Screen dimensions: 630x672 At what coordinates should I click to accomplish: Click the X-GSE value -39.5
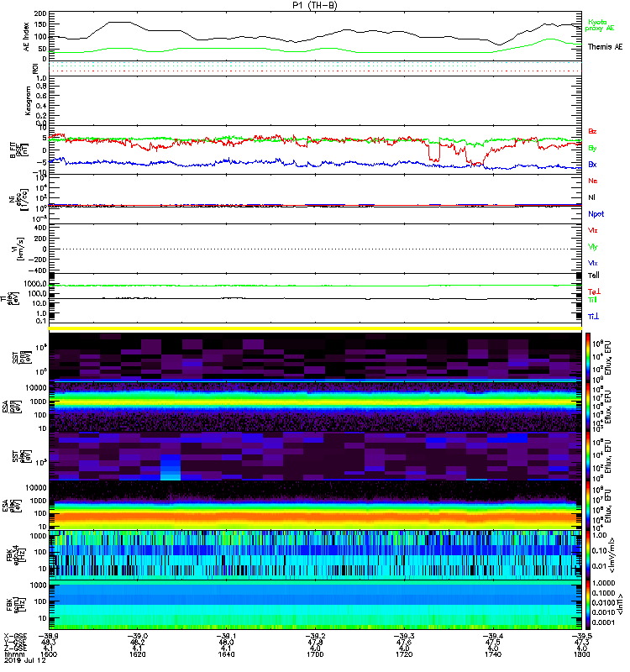point(581,636)
